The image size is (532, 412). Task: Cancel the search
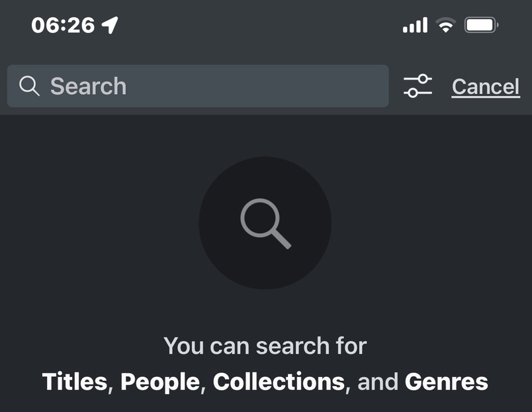coord(485,87)
